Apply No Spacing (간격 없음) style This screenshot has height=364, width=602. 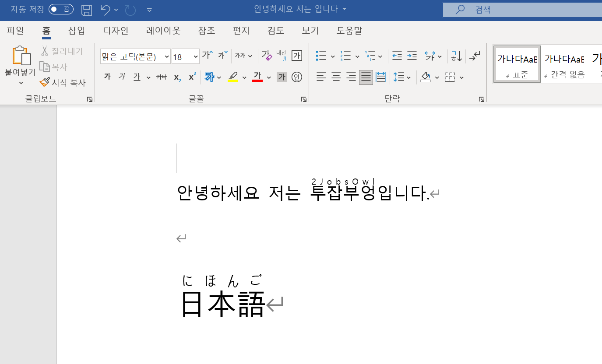564,64
